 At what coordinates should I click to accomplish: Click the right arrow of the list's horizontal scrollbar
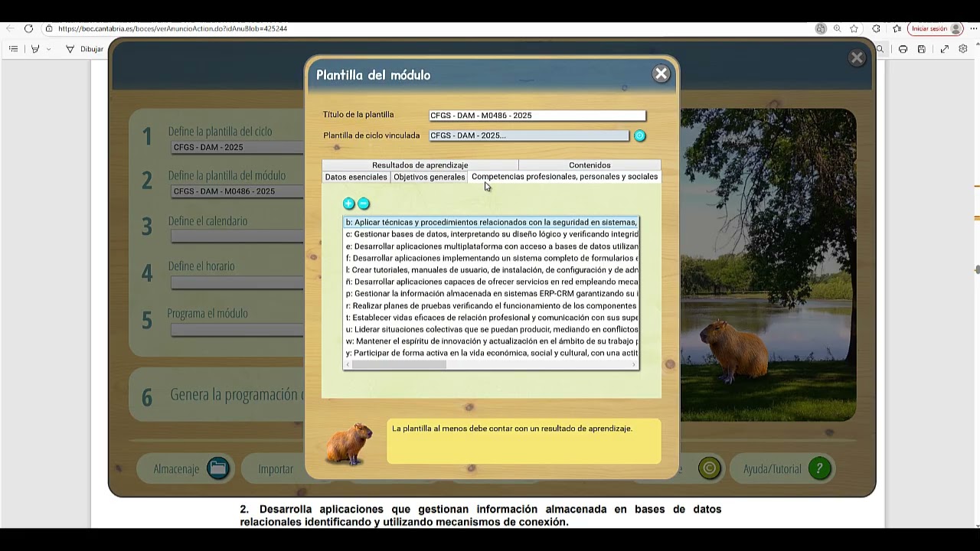(635, 365)
